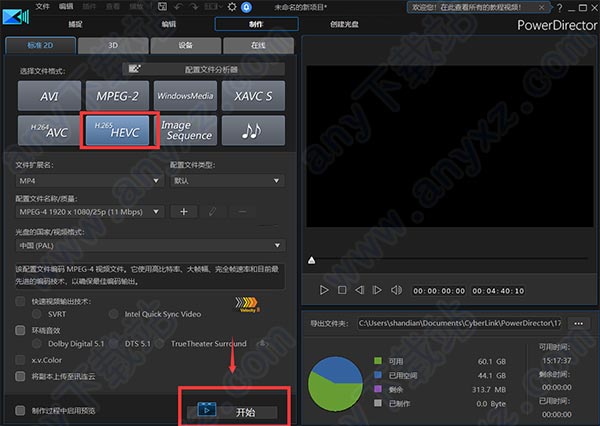Select the 设备 device tab

(x=186, y=45)
